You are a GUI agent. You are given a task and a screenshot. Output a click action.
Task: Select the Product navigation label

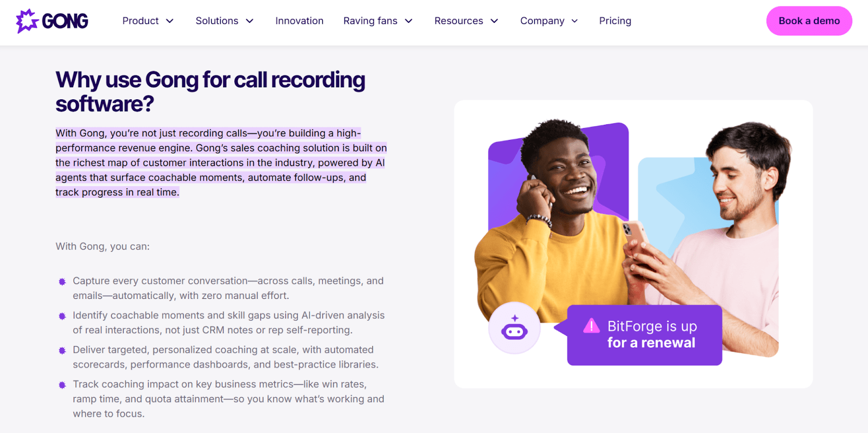[x=141, y=21]
